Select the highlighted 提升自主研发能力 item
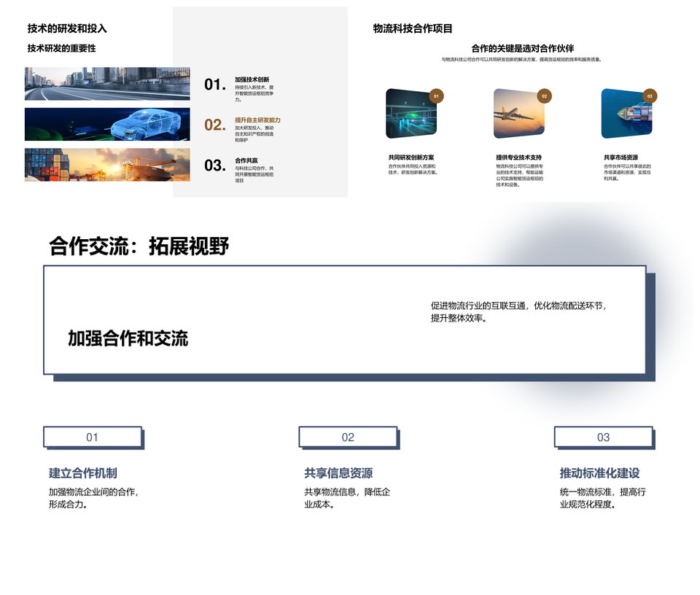Viewport: 700px width, 595px height. pyautogui.click(x=257, y=120)
